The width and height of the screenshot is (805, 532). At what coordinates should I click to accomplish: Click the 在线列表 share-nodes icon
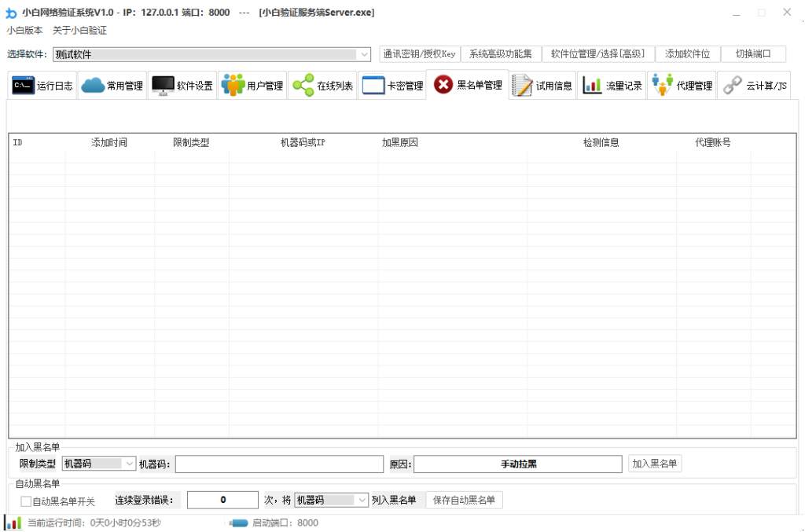pyautogui.click(x=303, y=86)
